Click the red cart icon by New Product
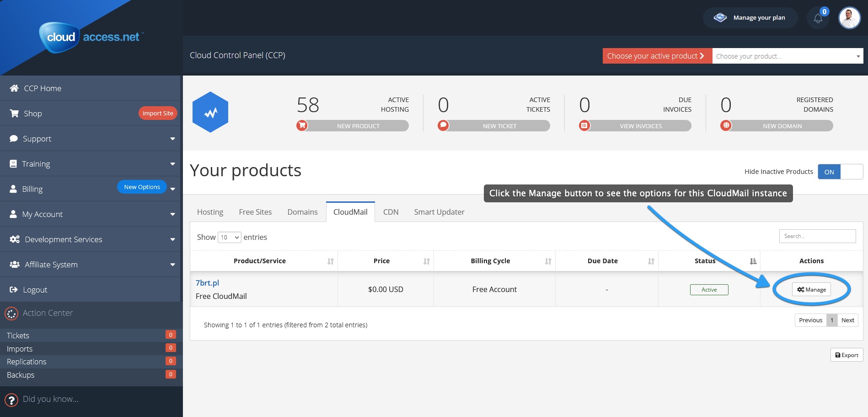Image resolution: width=868 pixels, height=417 pixels. [302, 125]
